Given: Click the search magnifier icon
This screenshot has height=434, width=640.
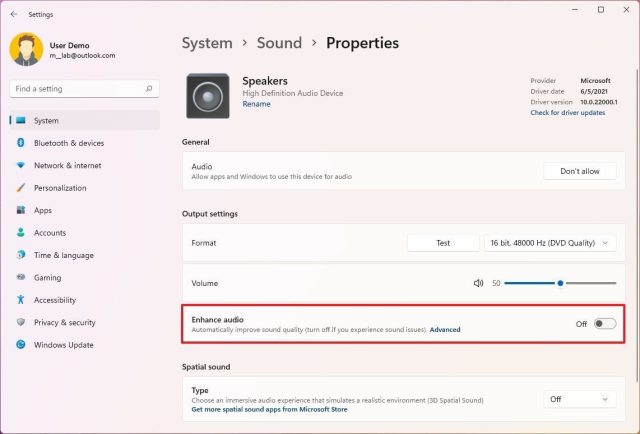Looking at the screenshot, I should pos(149,89).
